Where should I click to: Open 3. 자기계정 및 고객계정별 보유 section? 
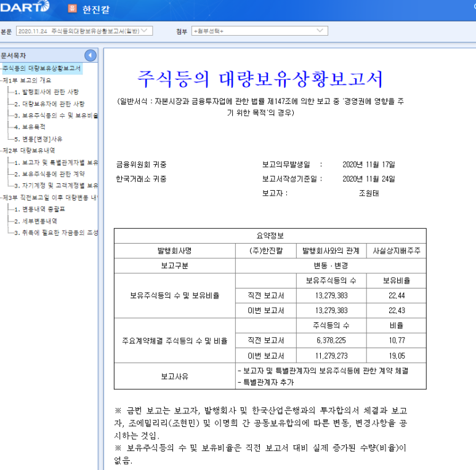pyautogui.click(x=56, y=186)
